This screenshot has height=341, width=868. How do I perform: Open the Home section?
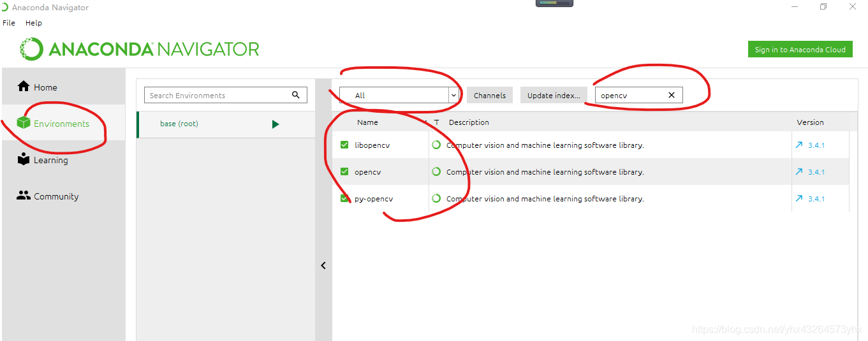(64, 87)
